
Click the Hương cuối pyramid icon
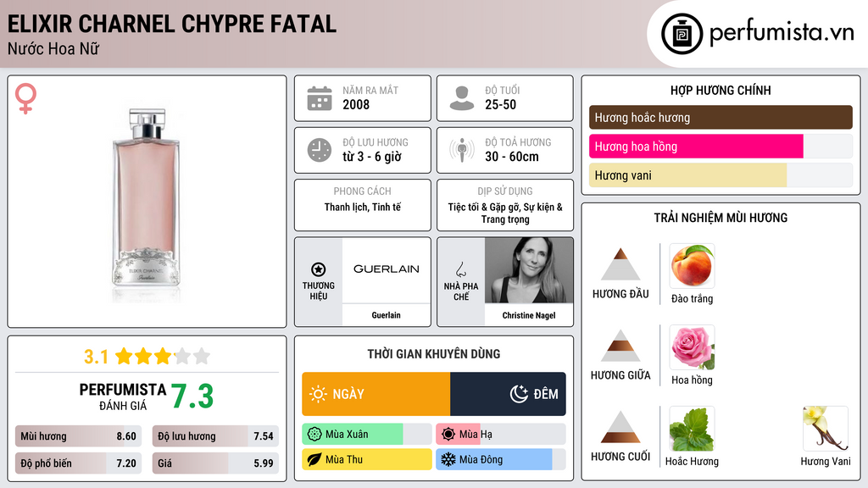[620, 427]
